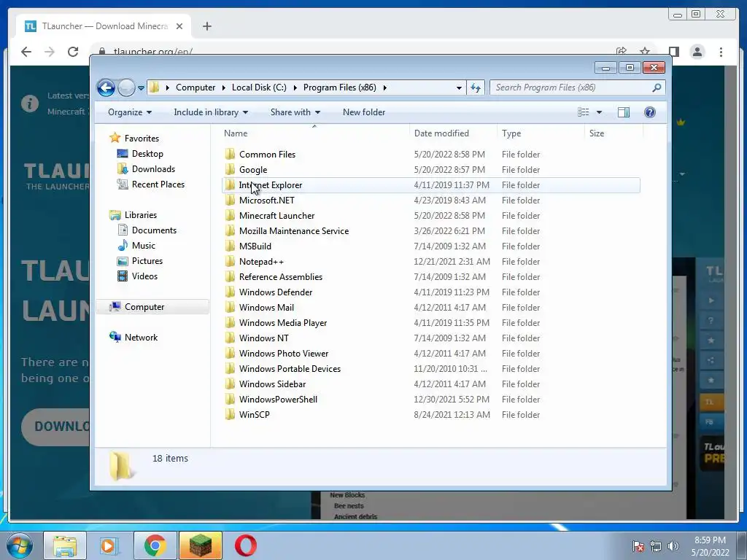Open Recent Places in the navigation pane

[158, 184]
